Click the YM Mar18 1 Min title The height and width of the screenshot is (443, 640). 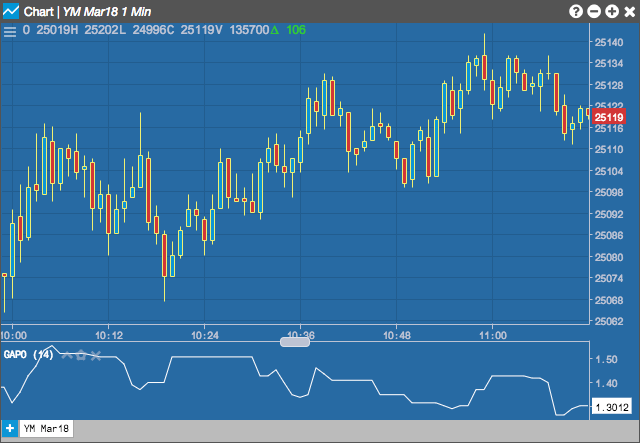click(107, 12)
